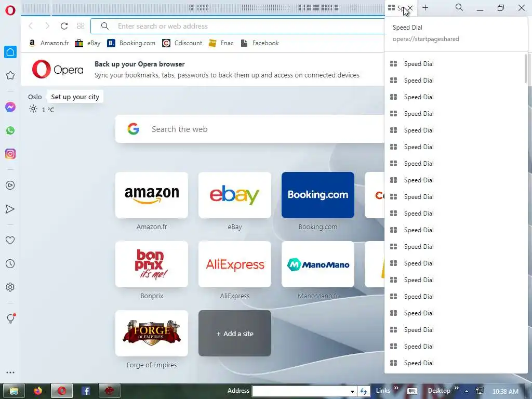
Task: Open the Forge of Empires tile
Action: (x=152, y=333)
